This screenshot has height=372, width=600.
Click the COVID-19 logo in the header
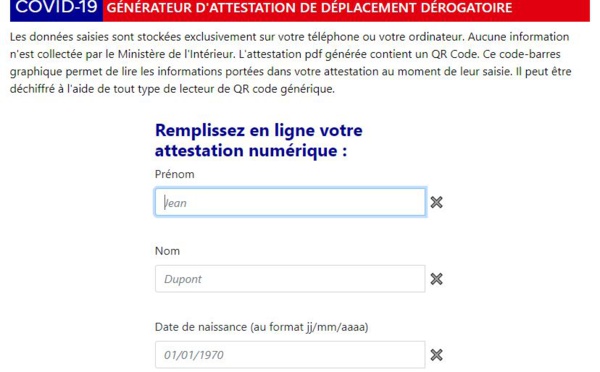point(56,8)
